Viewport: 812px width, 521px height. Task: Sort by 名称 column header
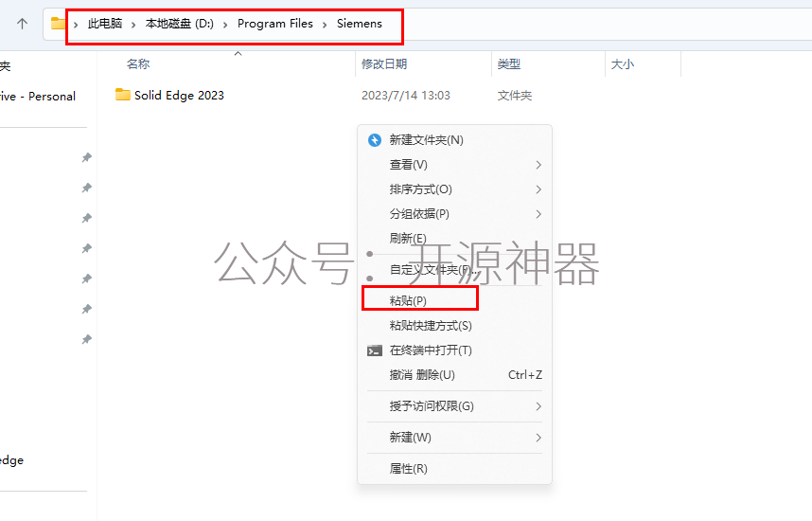point(138,64)
